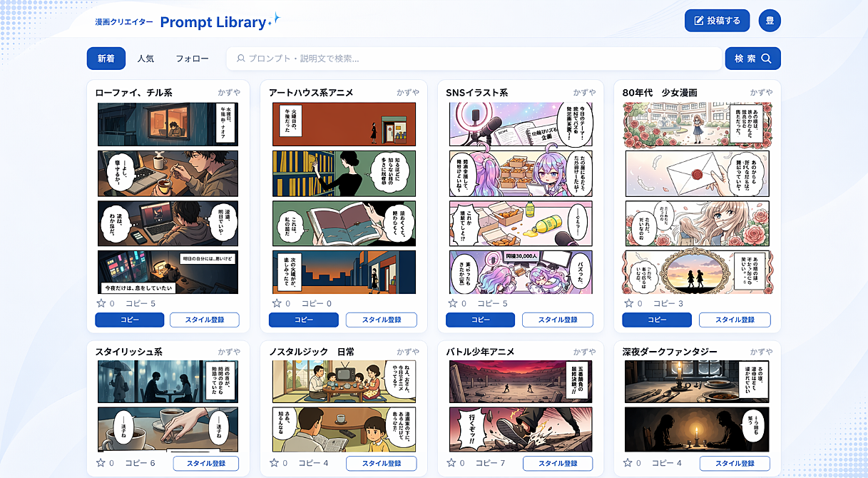Star the SNSイラスト系 prompt card

coord(453,303)
